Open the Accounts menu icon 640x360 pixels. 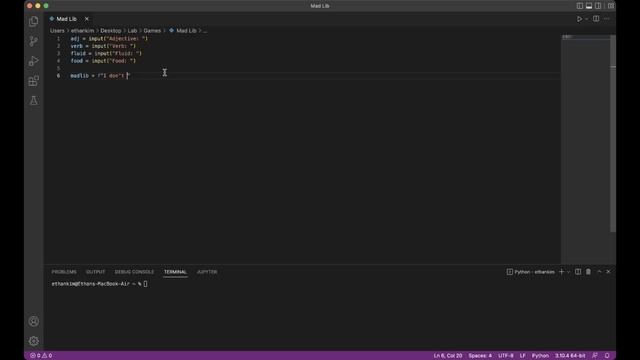tap(34, 321)
